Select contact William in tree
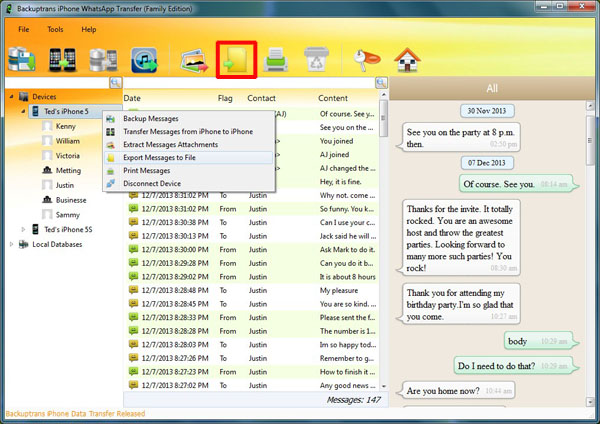This screenshot has height=424, width=600. [68, 141]
